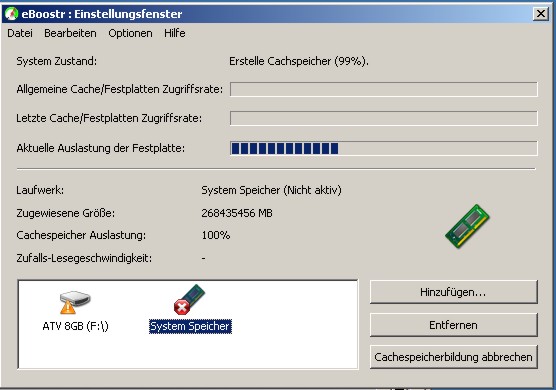Click the highlighted 'System Speicher' label
Viewport: 556px width, 390px height.
tap(190, 326)
